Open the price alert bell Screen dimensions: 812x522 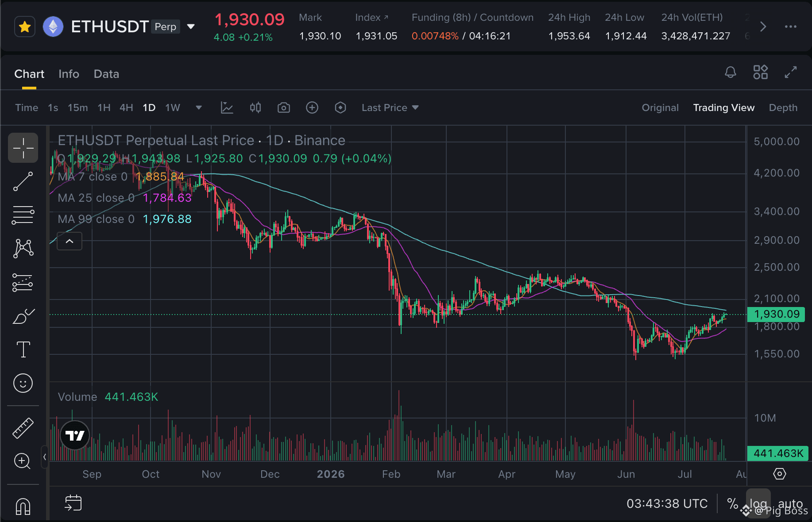click(x=731, y=72)
